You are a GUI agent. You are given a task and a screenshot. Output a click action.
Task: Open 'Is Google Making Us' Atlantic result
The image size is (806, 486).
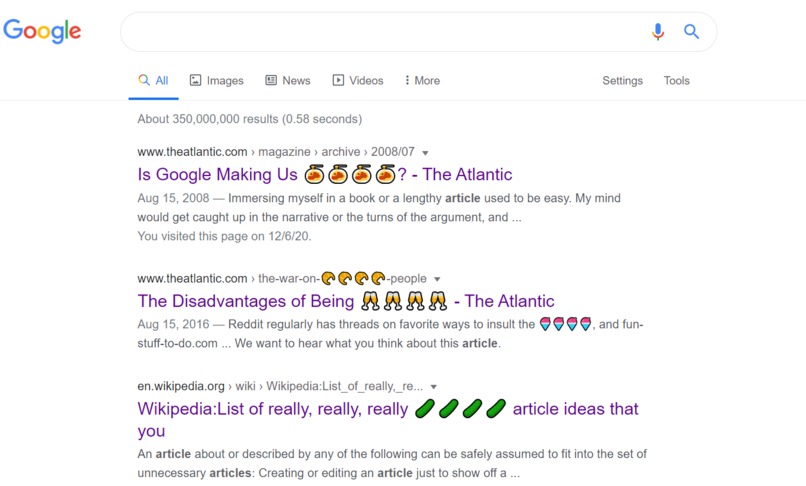pos(325,174)
